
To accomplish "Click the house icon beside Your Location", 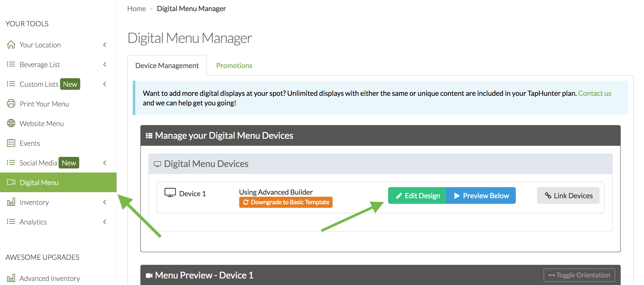I will [x=11, y=45].
